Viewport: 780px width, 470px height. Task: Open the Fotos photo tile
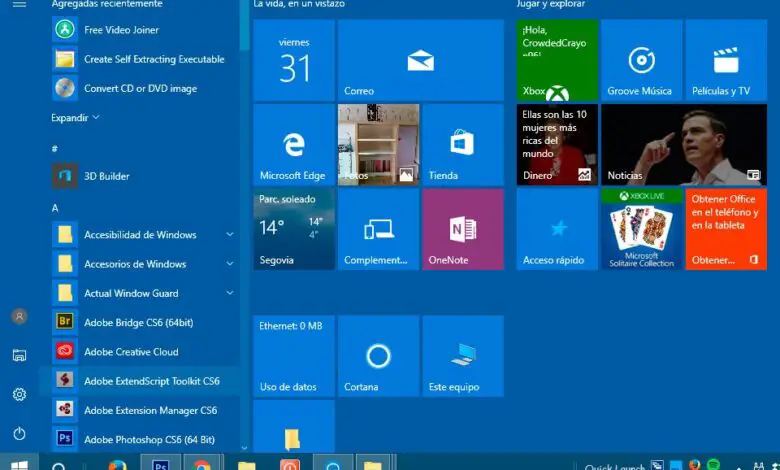click(379, 145)
